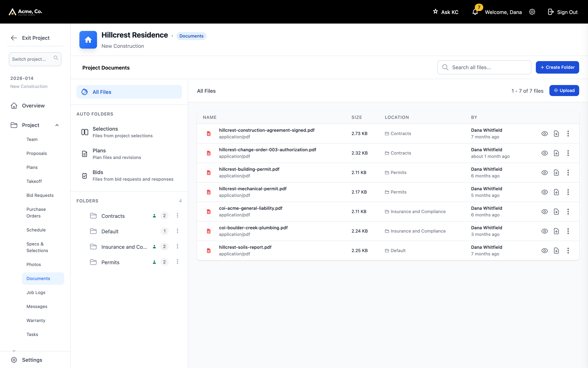588x368 pixels.
Task: Focus the Switch project input
Action: click(x=35, y=59)
